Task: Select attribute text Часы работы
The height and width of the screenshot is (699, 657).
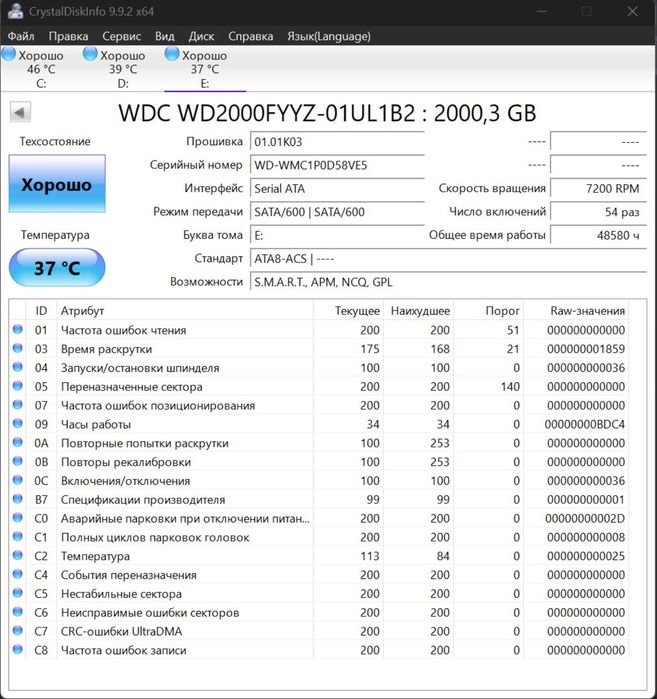Action: point(96,424)
